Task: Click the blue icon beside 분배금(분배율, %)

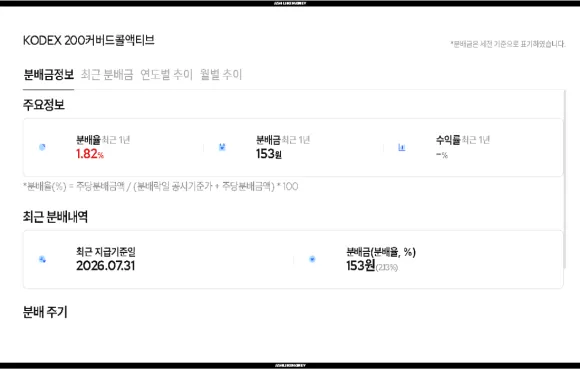Action: pyautogui.click(x=312, y=259)
